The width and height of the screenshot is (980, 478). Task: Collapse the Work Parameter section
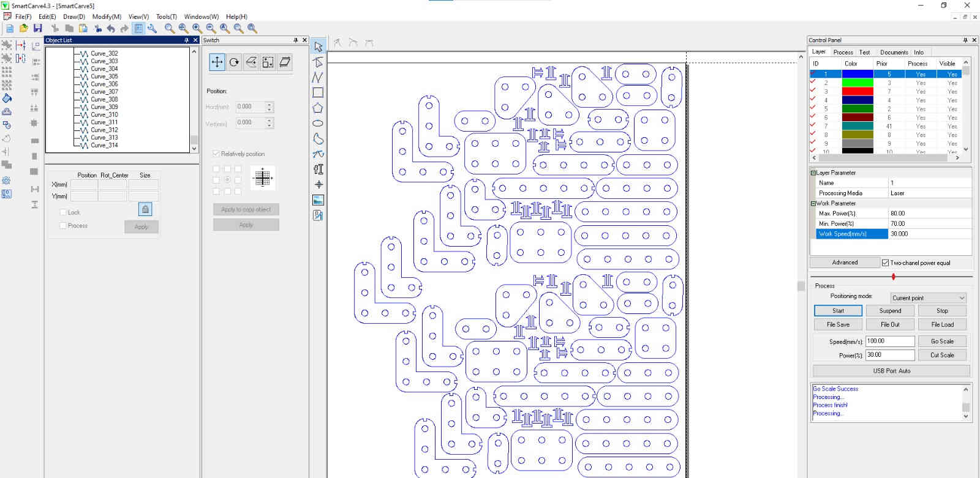tap(813, 203)
